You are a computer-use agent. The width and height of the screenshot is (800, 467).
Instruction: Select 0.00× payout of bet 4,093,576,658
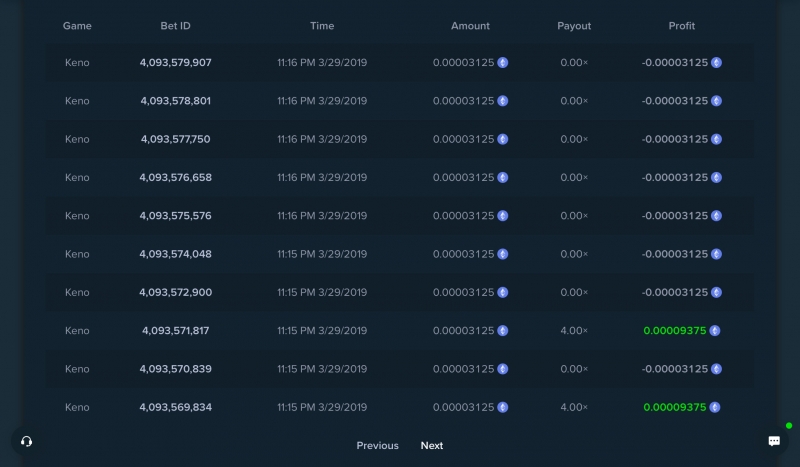(x=574, y=177)
